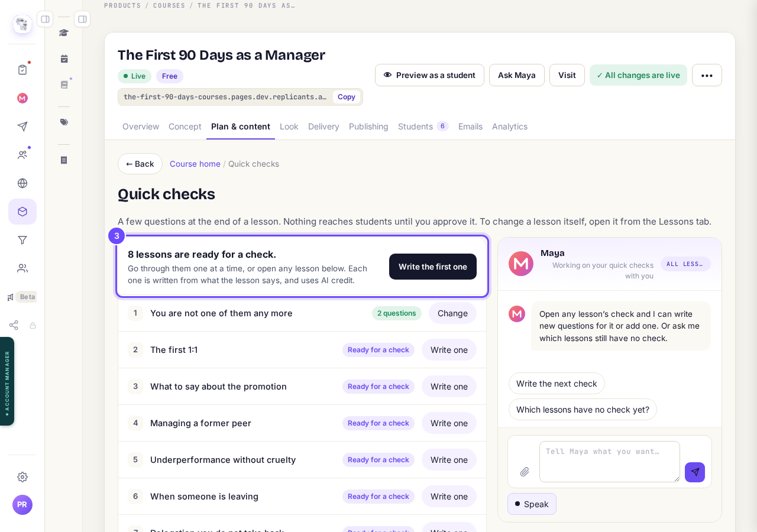Send the message with the purple arrow button

pos(695,472)
